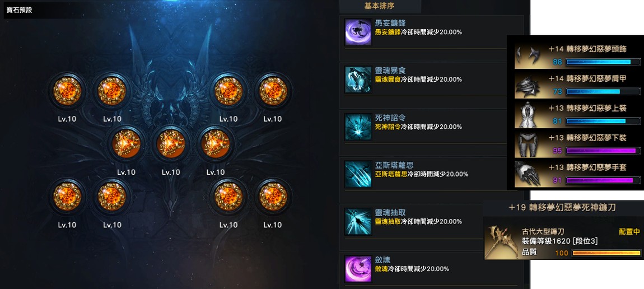
Task: Click the 轉移夢幻惡夢肩甲 shoulder armor icon
Action: pos(529,85)
